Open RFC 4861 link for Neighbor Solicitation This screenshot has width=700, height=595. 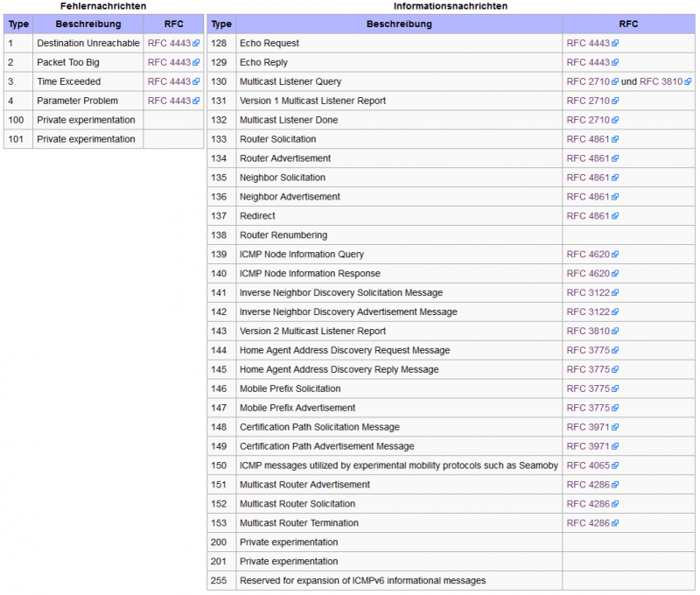pyautogui.click(x=592, y=178)
